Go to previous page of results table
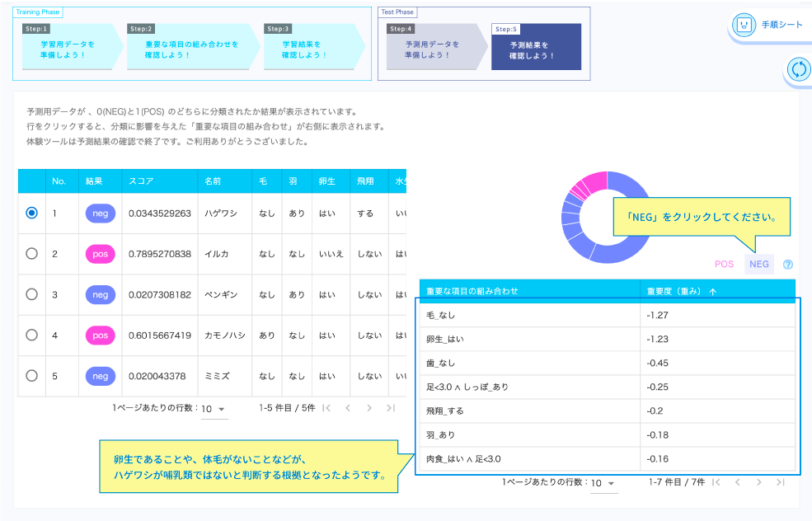Viewport: 812px width, 521px height. (x=348, y=408)
